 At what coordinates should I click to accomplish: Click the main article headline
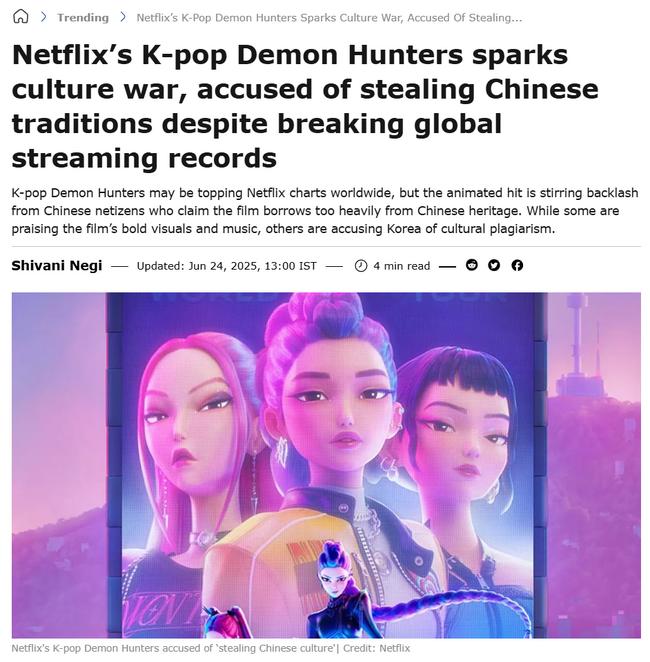(x=305, y=106)
